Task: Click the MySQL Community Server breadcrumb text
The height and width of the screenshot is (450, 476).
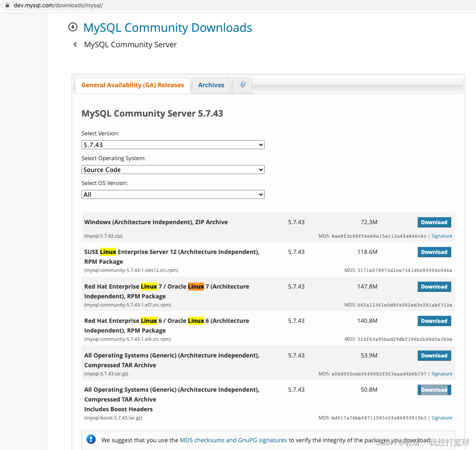Action: coord(130,45)
